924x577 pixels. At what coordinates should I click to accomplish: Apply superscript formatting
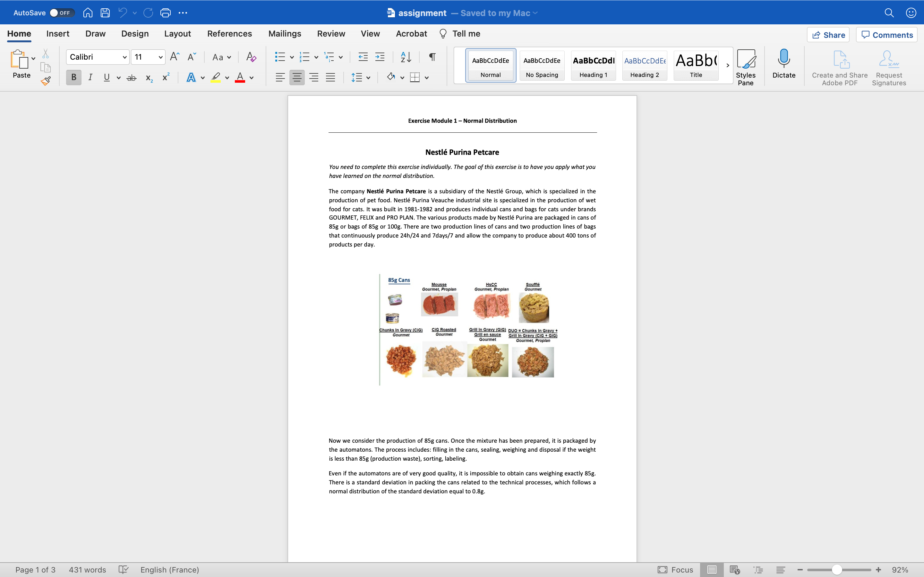coord(165,77)
